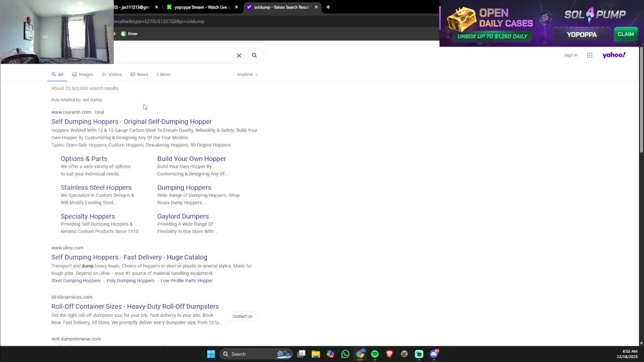
Task: Open the Stainless Steel Hoppers sitelink
Action: pos(96,188)
